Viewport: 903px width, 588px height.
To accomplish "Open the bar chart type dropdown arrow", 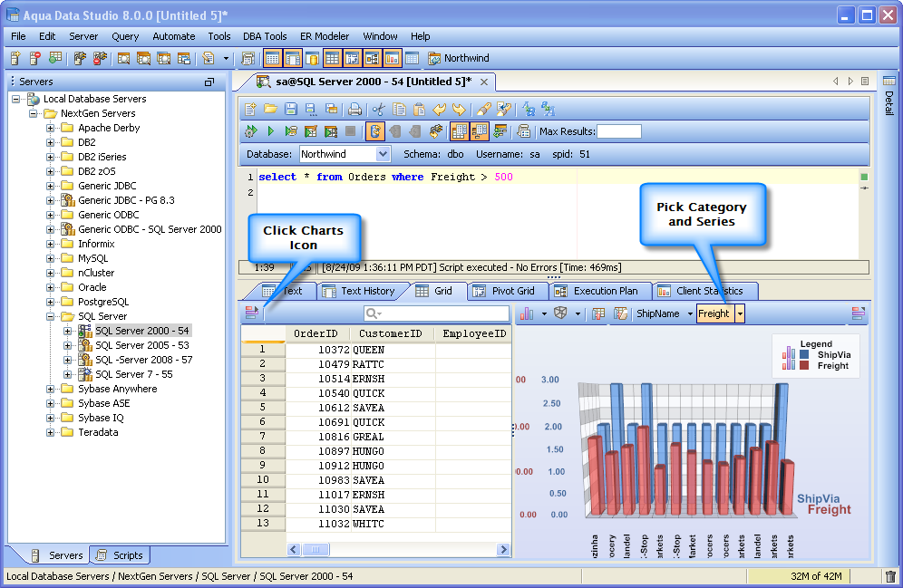I will 544,313.
